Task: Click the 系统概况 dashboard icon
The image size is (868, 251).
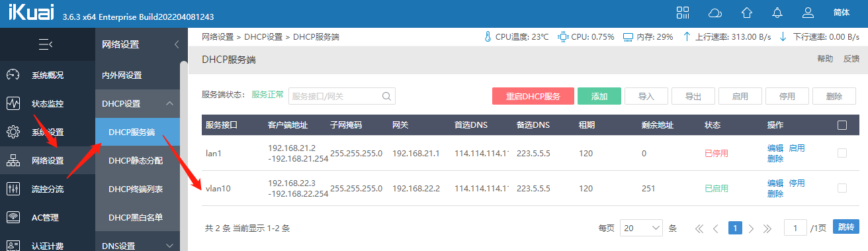Action: click(13, 75)
